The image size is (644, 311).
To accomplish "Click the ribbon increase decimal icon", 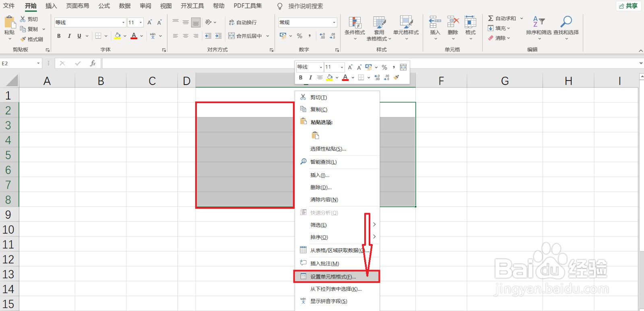I will tap(322, 36).
